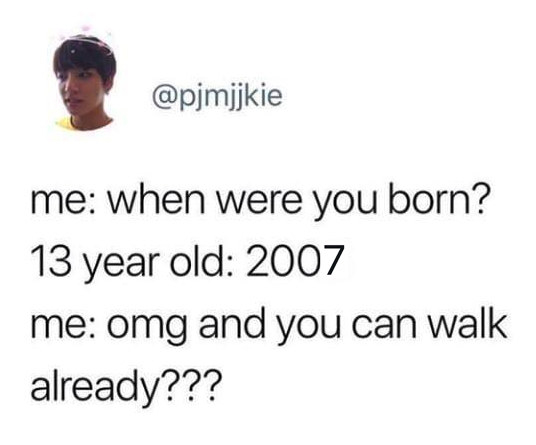Image resolution: width=536 pixels, height=445 pixels.
Task: Click the year '2007' in the tweet
Action: click(294, 261)
